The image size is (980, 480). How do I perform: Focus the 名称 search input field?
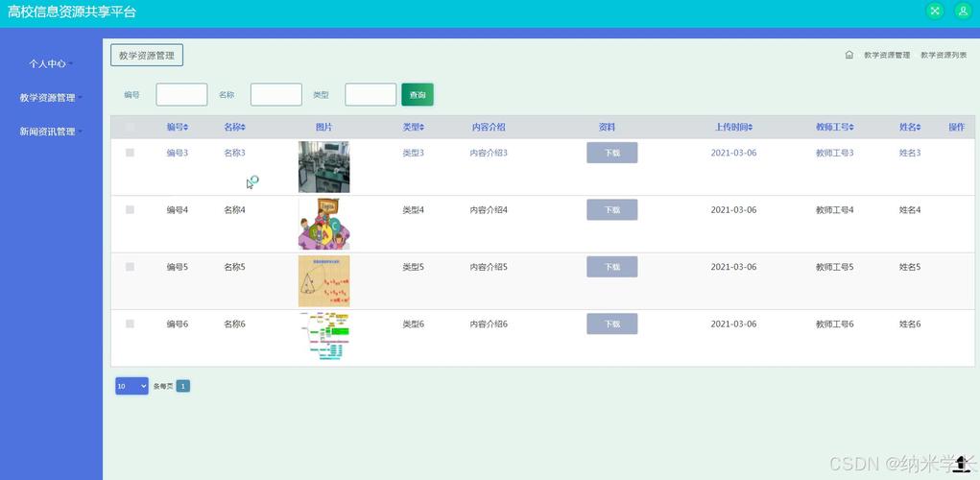pos(276,95)
